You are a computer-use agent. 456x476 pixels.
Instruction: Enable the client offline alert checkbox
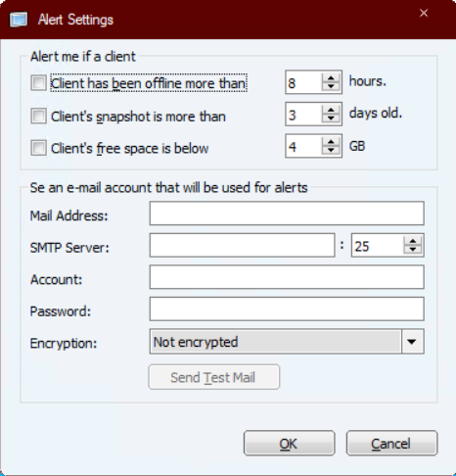(x=38, y=83)
